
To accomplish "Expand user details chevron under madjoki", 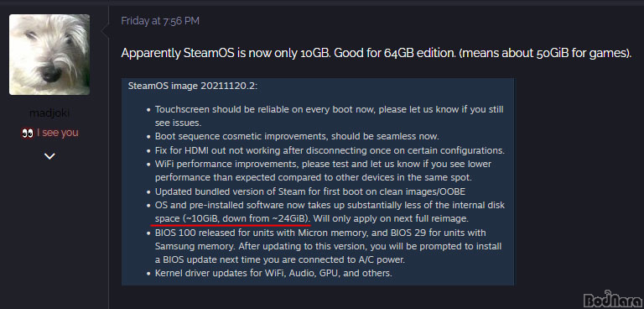I will pyautogui.click(x=49, y=156).
